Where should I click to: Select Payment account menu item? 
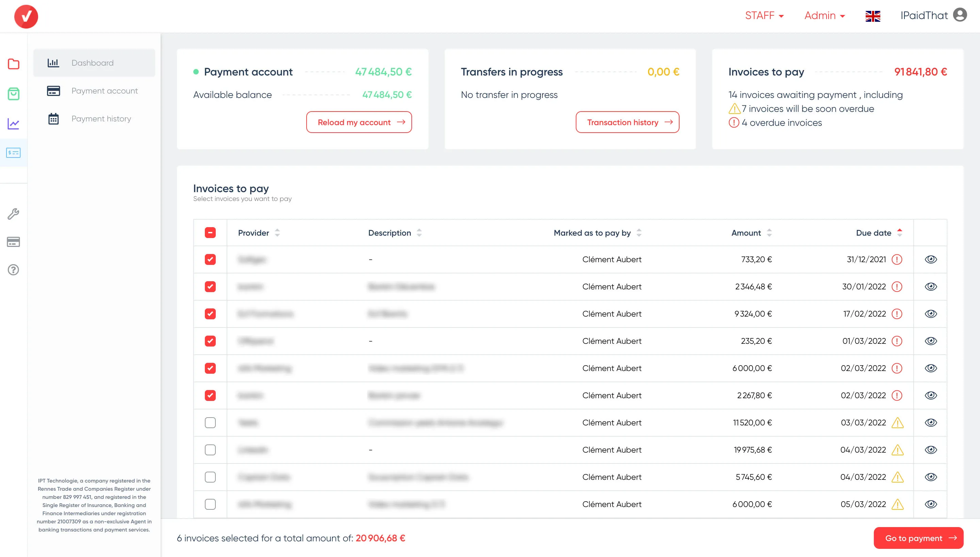point(104,91)
